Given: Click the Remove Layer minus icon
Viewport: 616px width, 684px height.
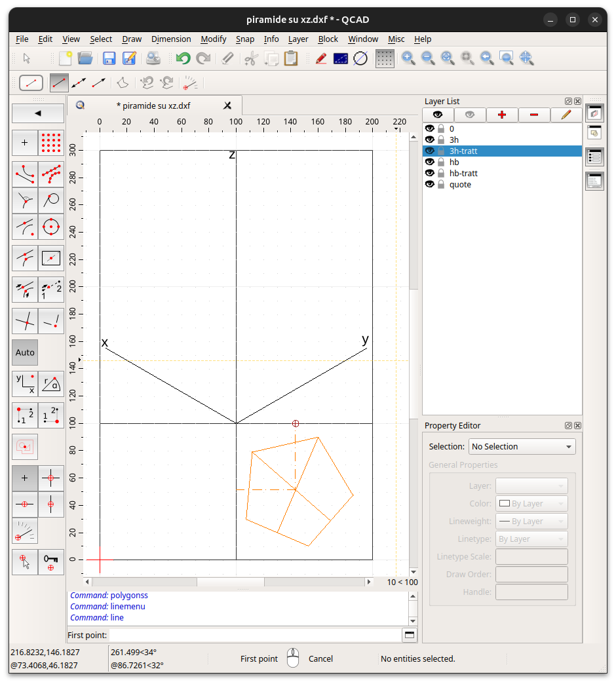Looking at the screenshot, I should coord(534,115).
